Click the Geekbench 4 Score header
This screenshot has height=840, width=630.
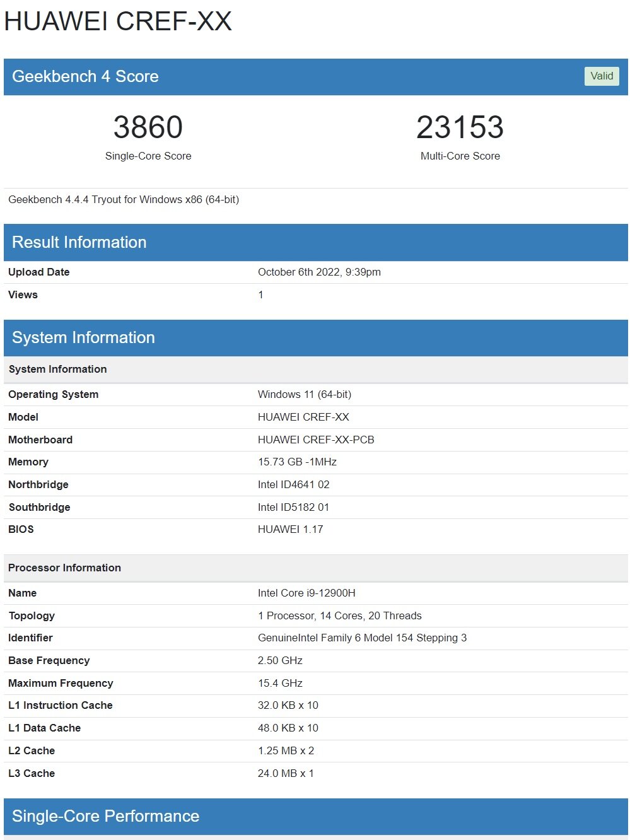pos(316,77)
